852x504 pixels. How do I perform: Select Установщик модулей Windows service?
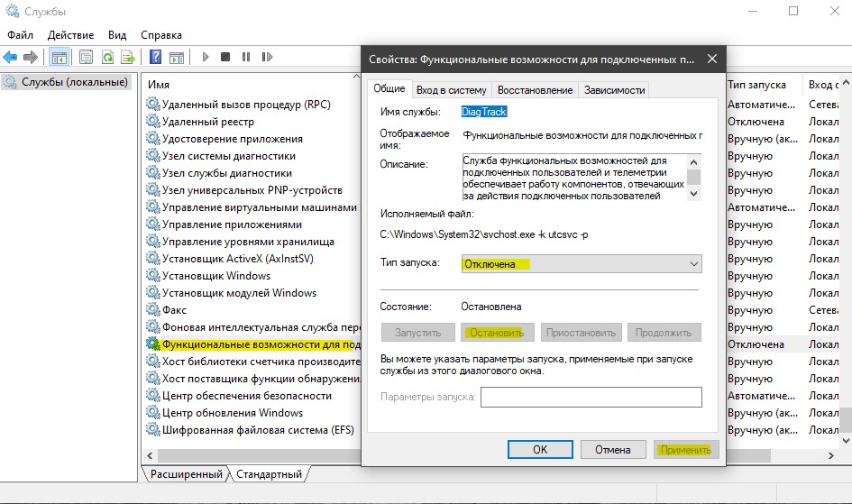(x=239, y=293)
